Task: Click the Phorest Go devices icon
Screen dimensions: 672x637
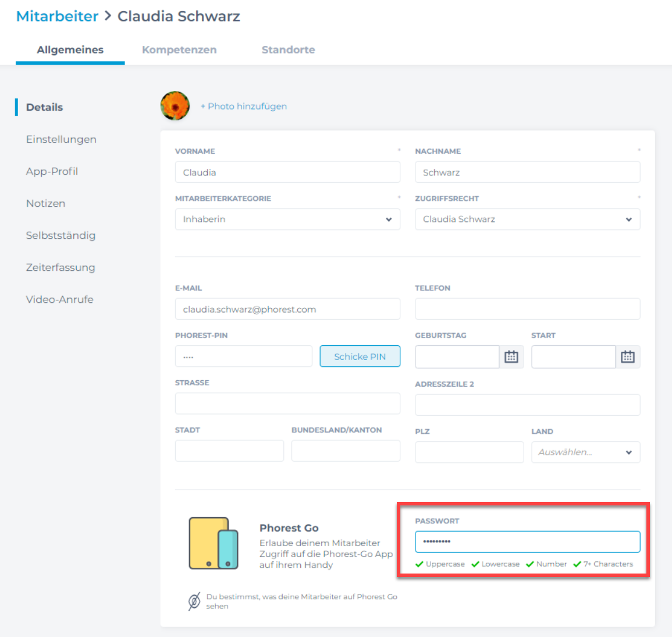Action: tap(213, 543)
